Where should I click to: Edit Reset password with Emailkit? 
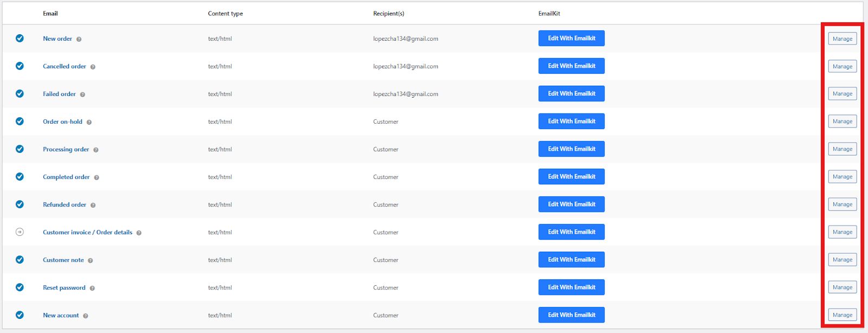point(571,287)
